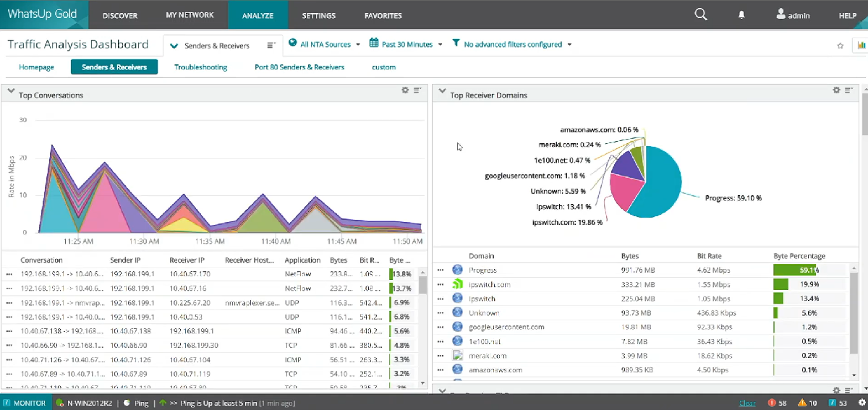Open the HELP menu
The width and height of the screenshot is (868, 410).
pos(847,15)
